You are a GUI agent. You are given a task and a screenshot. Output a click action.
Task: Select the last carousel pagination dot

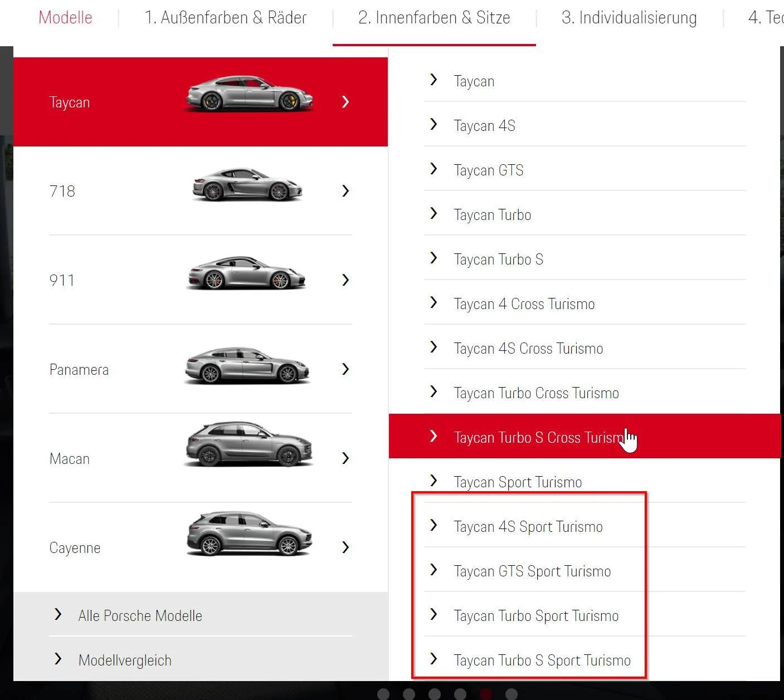[512, 694]
